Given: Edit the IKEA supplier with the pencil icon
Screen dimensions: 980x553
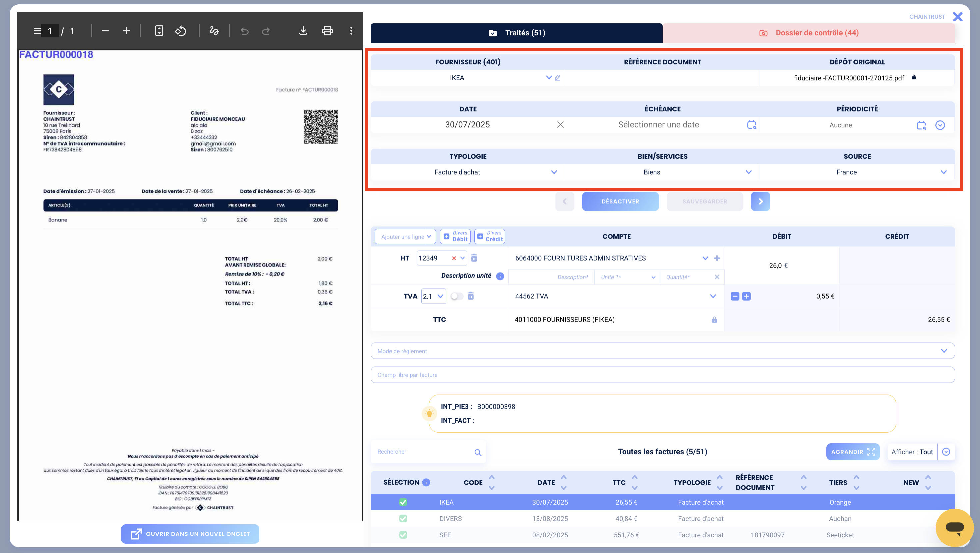Looking at the screenshot, I should (x=557, y=78).
